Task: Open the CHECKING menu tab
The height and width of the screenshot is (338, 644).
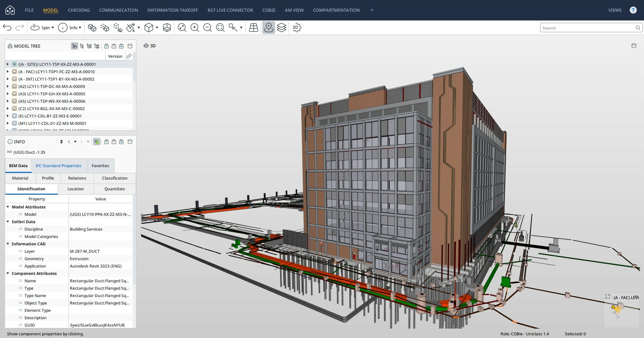Action: click(79, 10)
